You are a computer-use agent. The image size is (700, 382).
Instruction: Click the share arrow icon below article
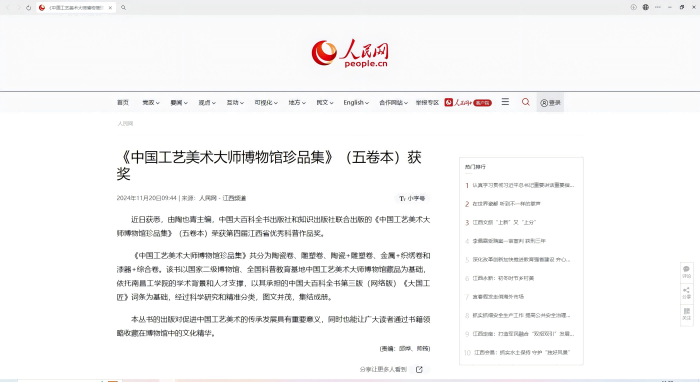click(419, 370)
